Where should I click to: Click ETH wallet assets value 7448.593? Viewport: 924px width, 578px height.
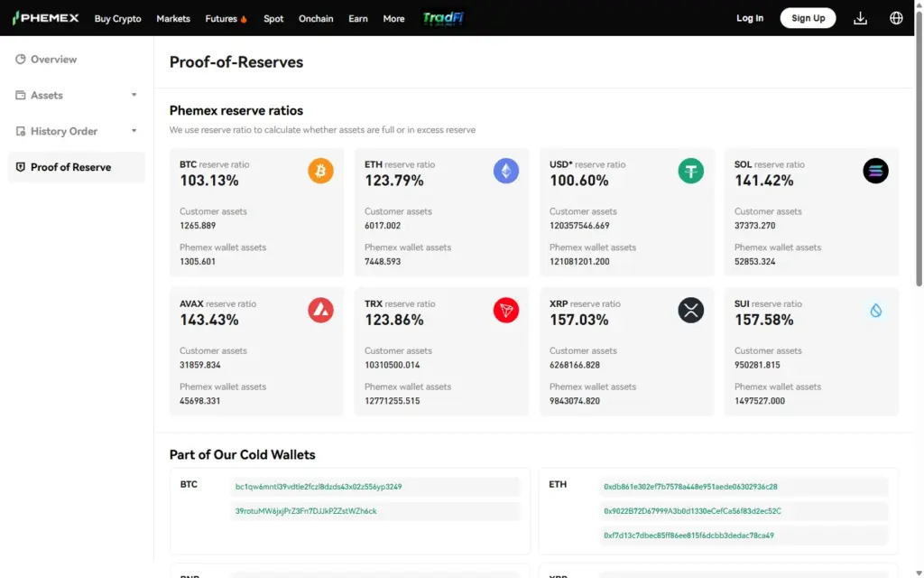(383, 261)
